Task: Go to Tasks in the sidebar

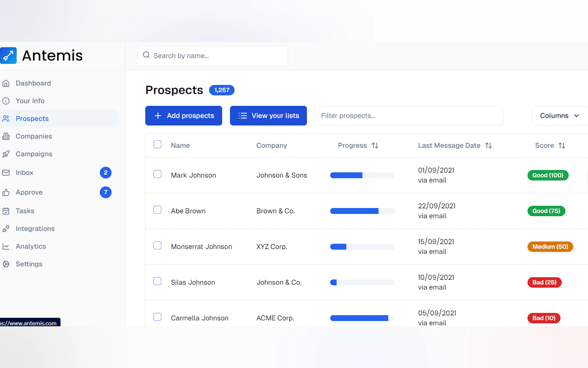Action: pyautogui.click(x=25, y=211)
